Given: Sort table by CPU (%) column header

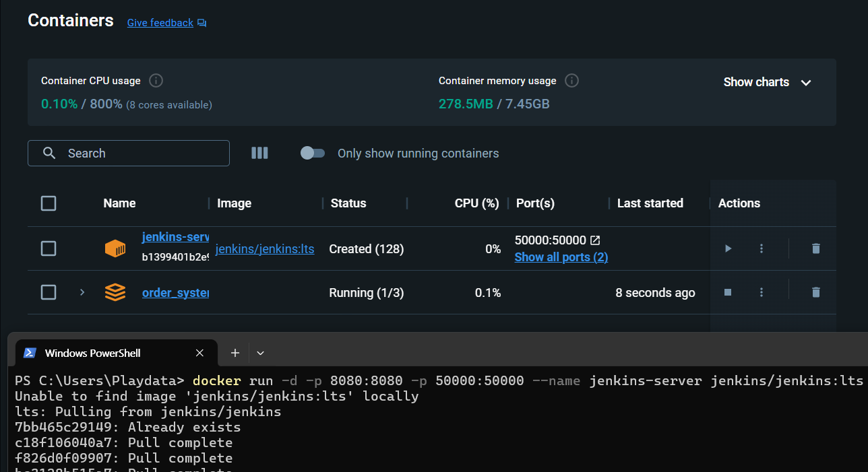Looking at the screenshot, I should coord(476,203).
